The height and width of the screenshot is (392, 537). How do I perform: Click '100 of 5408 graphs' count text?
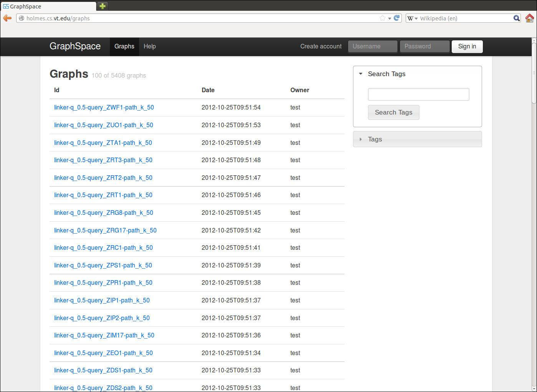point(119,76)
